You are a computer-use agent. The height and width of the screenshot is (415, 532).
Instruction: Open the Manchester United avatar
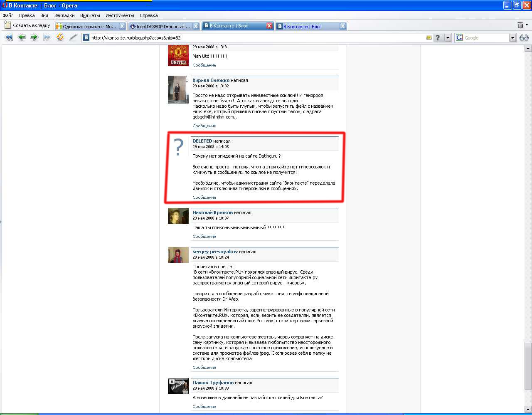(x=178, y=55)
